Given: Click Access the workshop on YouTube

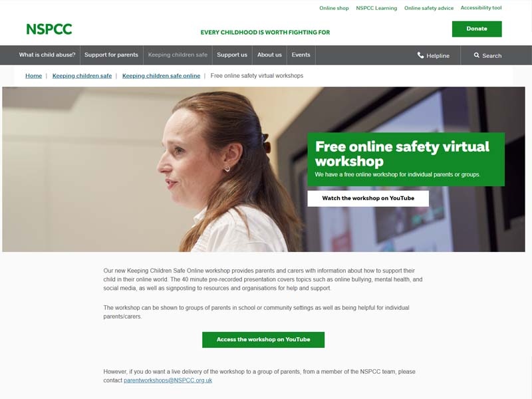Looking at the screenshot, I should [263, 339].
